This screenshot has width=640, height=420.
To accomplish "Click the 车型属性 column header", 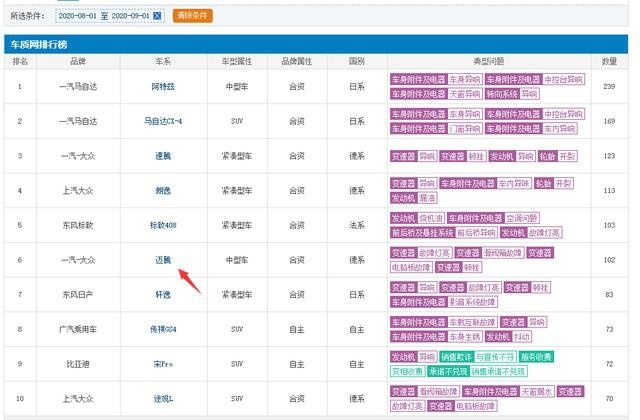I will [x=237, y=61].
